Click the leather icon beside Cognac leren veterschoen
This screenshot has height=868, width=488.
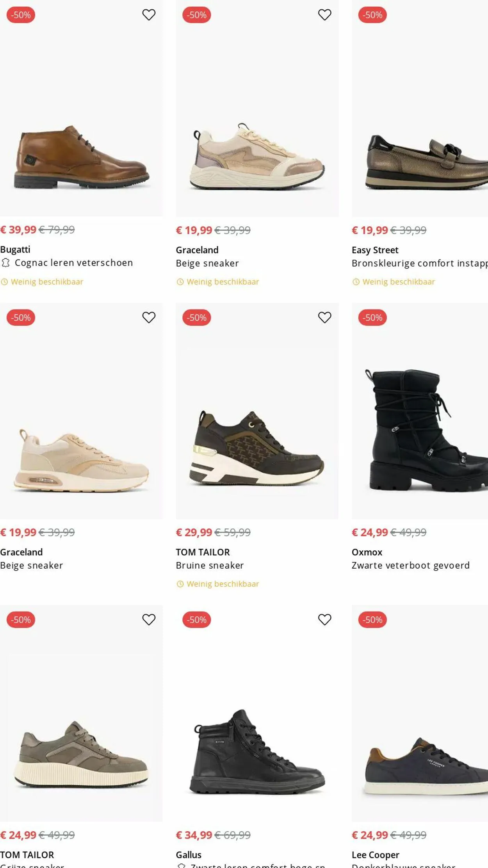(x=5, y=263)
